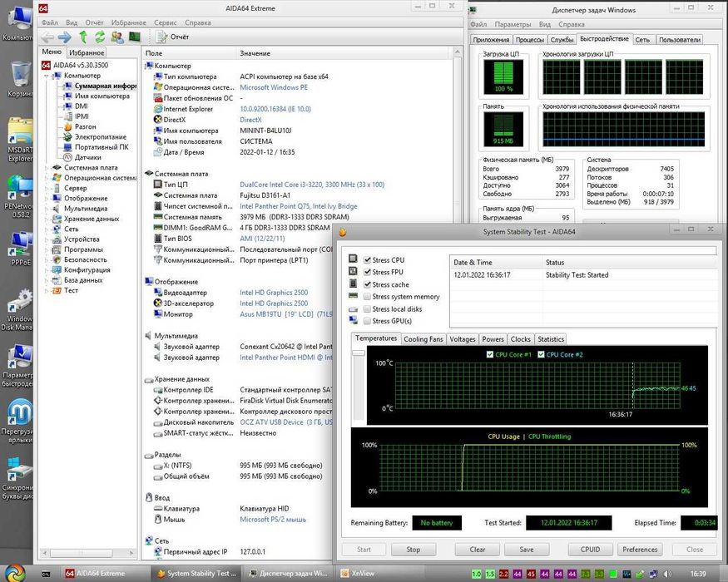Image resolution: width=728 pixels, height=582 pixels.
Task: Open Файл menu in AIDA64
Action: point(50,22)
